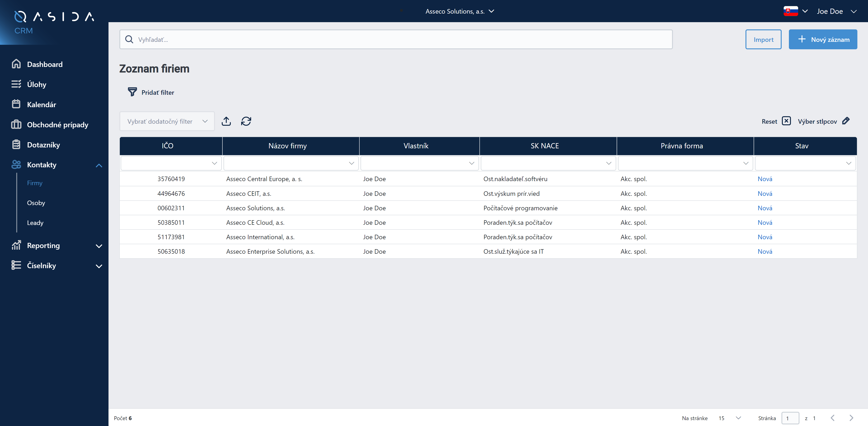Click the Kalendár calendar icon

(16, 104)
